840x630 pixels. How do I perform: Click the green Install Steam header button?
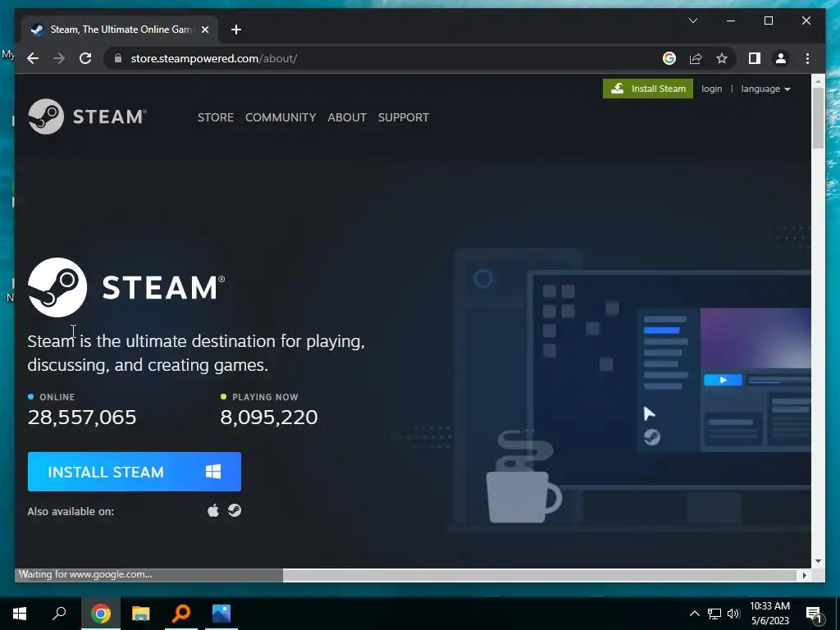pyautogui.click(x=648, y=89)
